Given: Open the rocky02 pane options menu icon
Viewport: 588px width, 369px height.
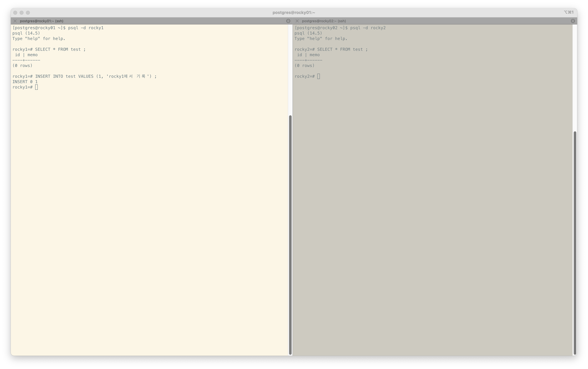Looking at the screenshot, I should (x=573, y=21).
